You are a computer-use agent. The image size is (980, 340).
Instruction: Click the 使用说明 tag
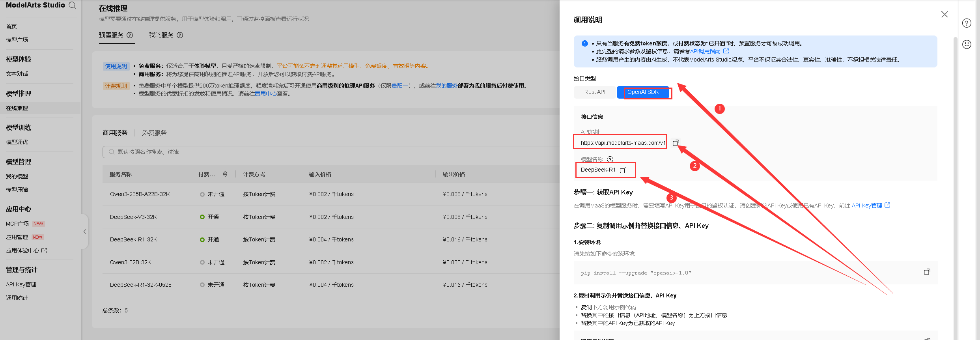click(x=116, y=66)
